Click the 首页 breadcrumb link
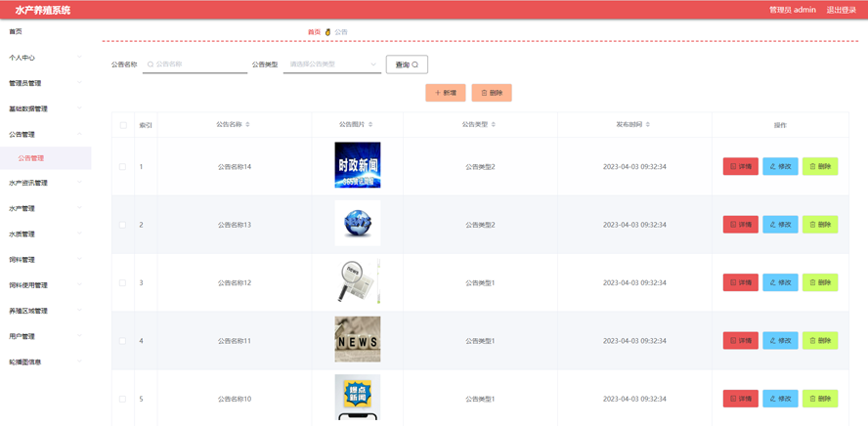 (314, 32)
